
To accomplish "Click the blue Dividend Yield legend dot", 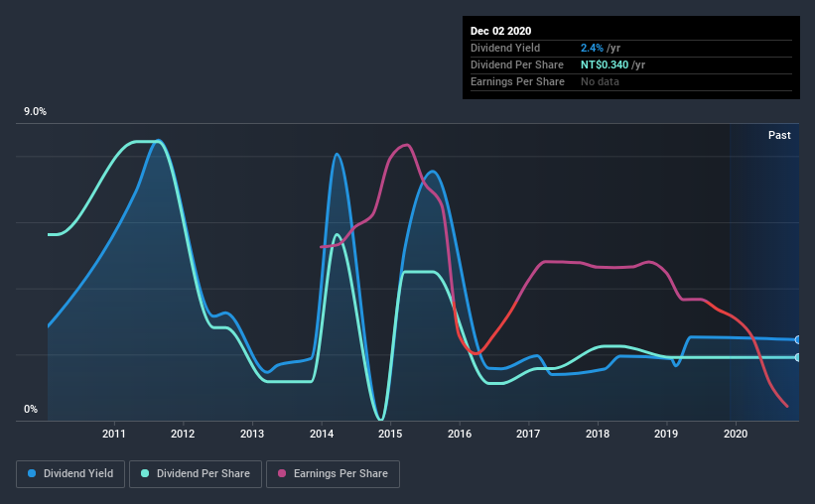I will pos(32,473).
